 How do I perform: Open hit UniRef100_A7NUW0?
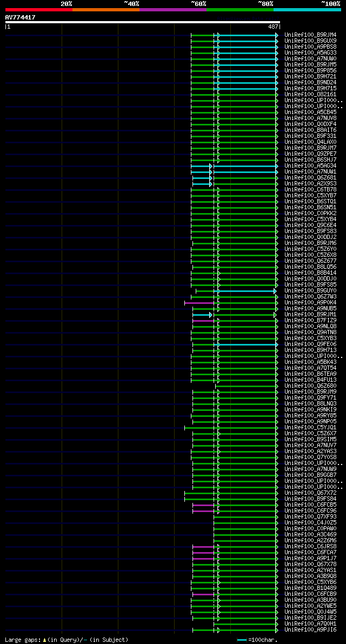click(310, 59)
